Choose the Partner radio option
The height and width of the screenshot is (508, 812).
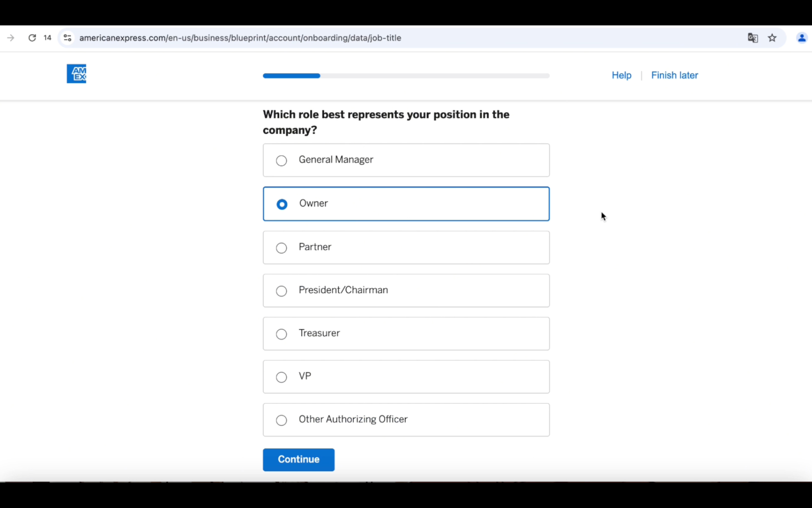[281, 248]
